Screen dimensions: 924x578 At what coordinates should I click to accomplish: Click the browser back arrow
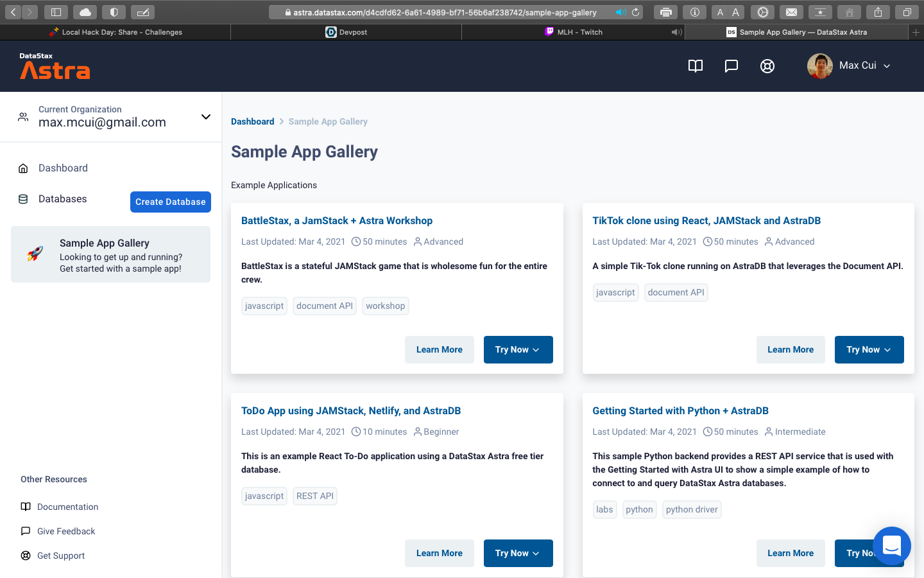(13, 12)
